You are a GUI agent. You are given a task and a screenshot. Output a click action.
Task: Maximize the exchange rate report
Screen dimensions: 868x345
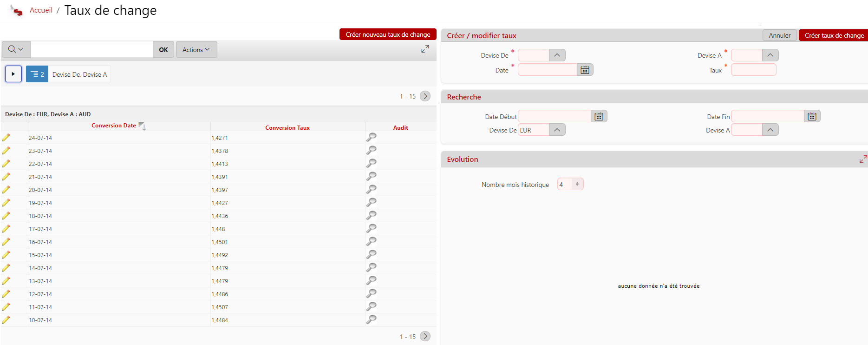click(x=425, y=49)
